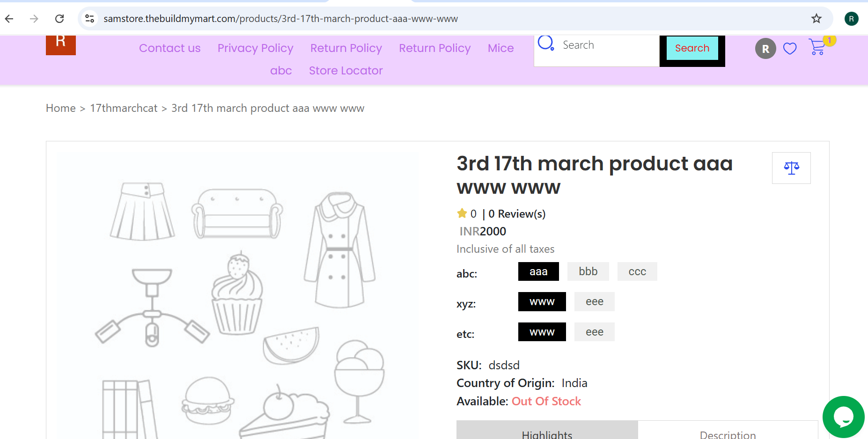Go to 17thmarchcat breadcrumb

(124, 108)
